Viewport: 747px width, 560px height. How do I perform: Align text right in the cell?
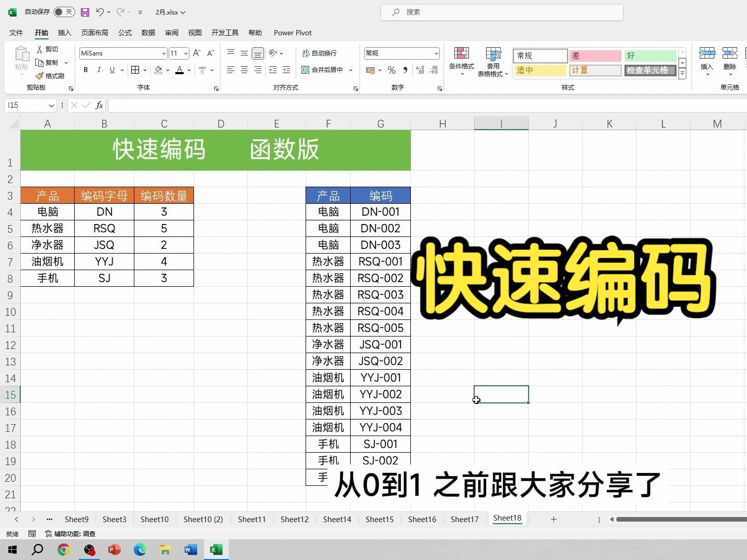(x=258, y=70)
